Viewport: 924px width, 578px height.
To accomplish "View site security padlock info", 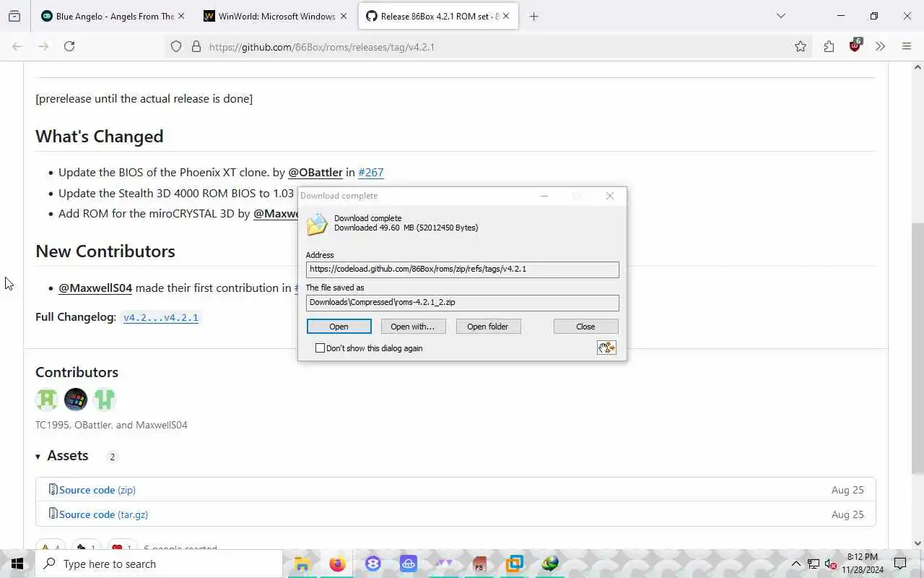I will click(196, 46).
